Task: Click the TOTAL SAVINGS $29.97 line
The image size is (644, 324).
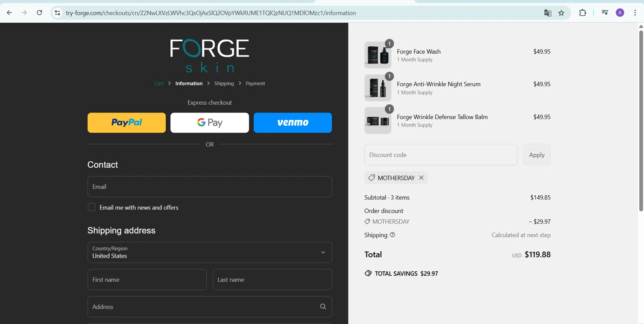Action: coord(401,273)
